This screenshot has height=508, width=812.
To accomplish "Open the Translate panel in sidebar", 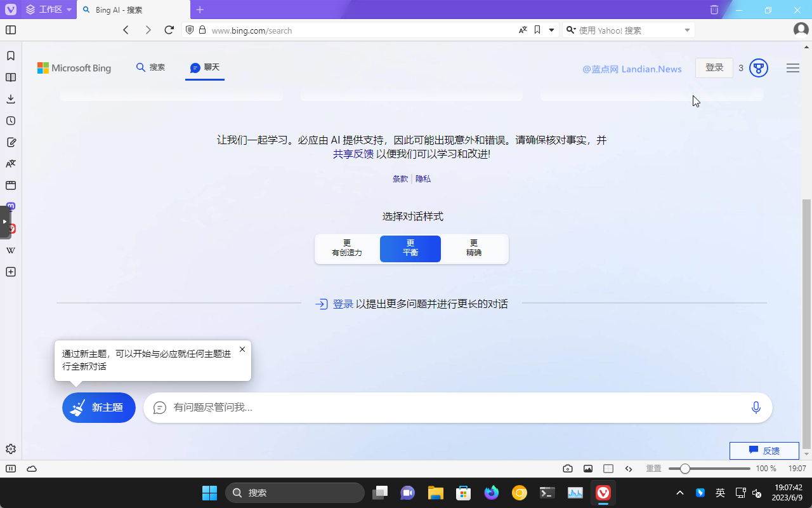I will tap(11, 164).
